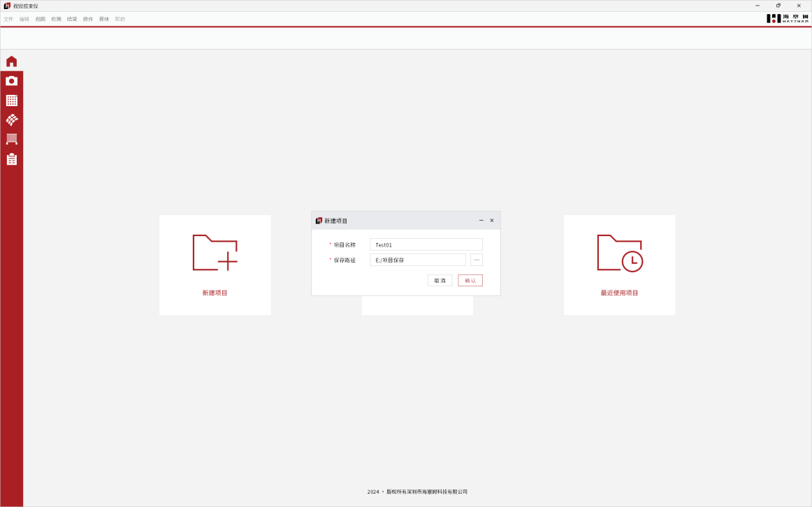Open the 模块 menu
Image resolution: width=812 pixels, height=507 pixels.
coord(104,19)
